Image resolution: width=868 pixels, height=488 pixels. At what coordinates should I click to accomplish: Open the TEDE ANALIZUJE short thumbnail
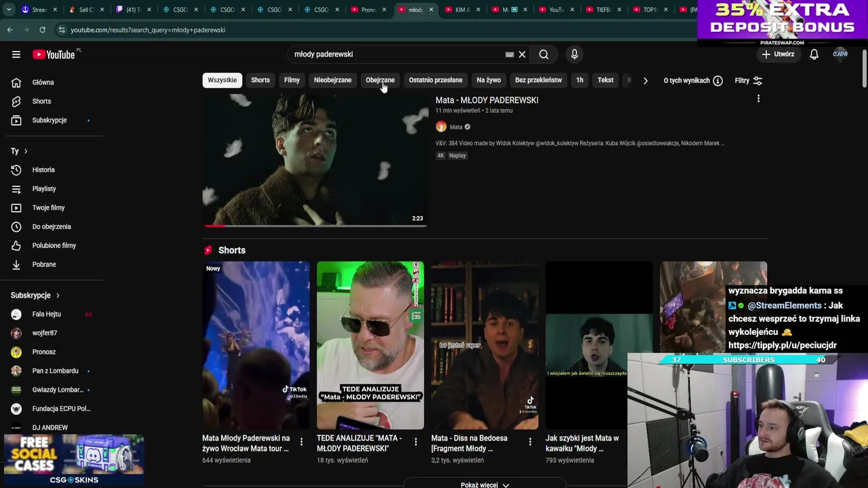370,346
